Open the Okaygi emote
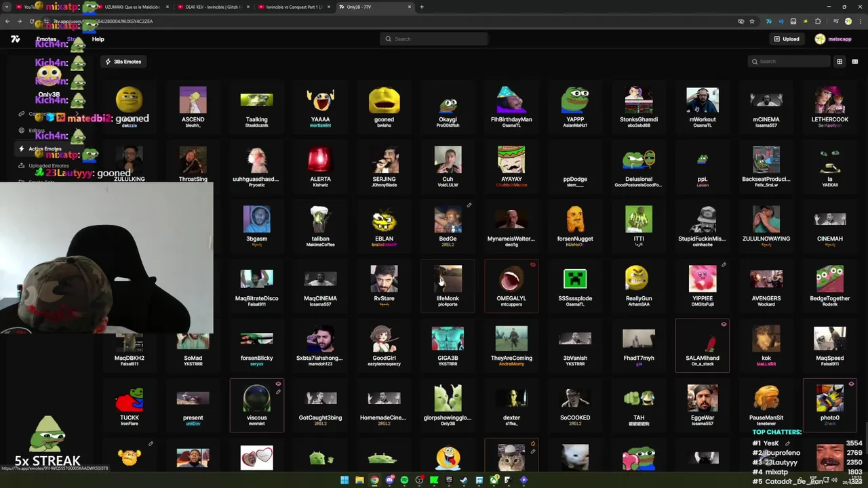Image resolution: width=868 pixels, height=488 pixels. [x=448, y=107]
